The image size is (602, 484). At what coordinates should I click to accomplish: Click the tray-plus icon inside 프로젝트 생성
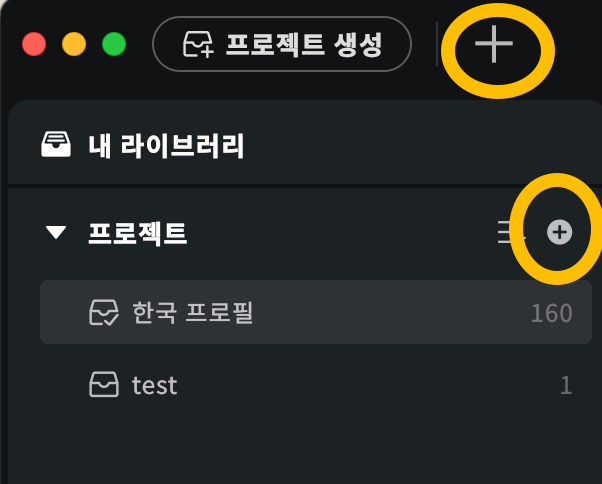198,45
